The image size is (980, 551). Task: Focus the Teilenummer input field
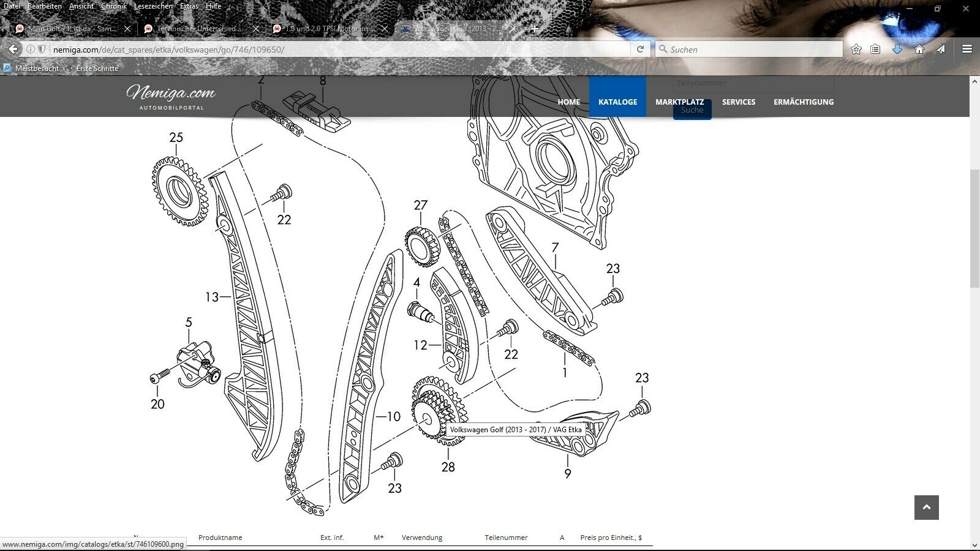753,84
